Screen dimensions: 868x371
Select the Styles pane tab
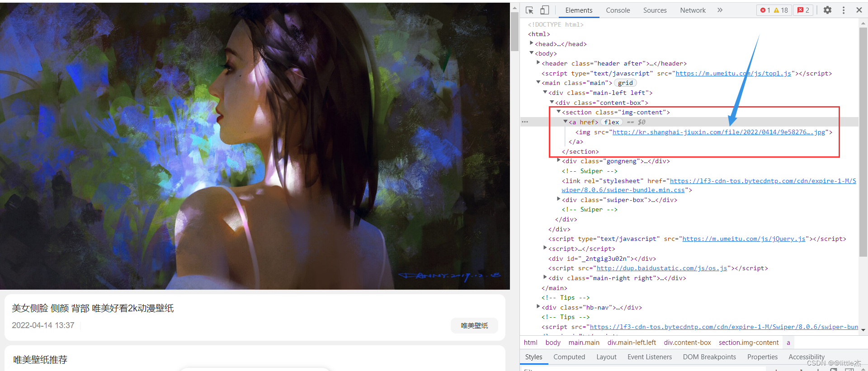[533, 357]
